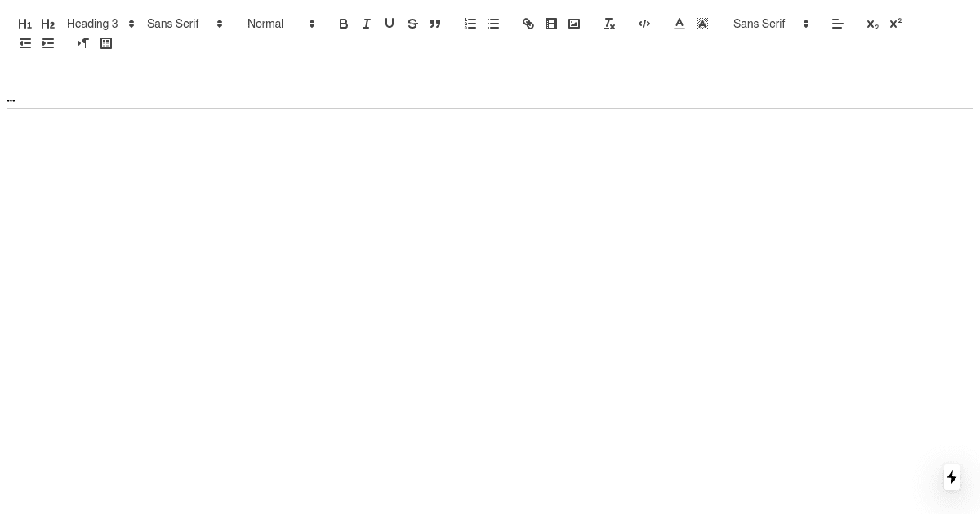The height and width of the screenshot is (514, 980).
Task: Click the decrease indent icon
Action: tap(25, 43)
